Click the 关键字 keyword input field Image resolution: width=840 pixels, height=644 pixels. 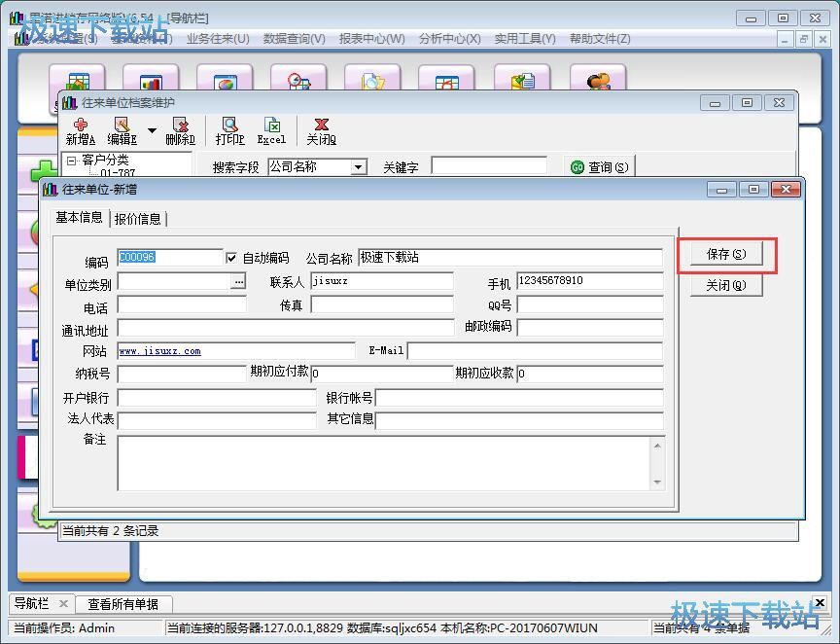click(489, 165)
